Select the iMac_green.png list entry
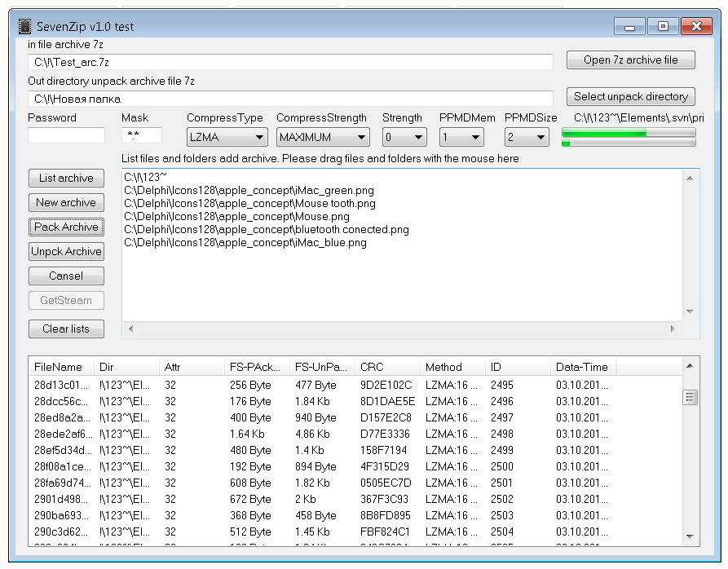The width and height of the screenshot is (728, 569). tap(249, 190)
